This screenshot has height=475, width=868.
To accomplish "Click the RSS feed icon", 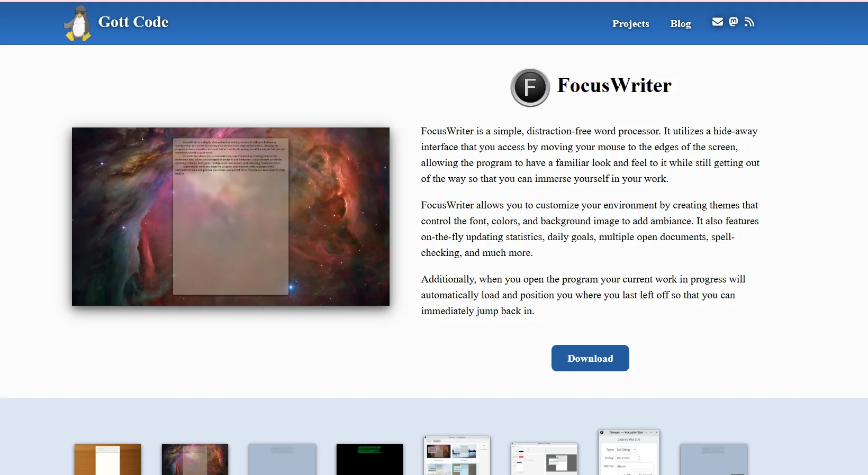I will coord(749,22).
